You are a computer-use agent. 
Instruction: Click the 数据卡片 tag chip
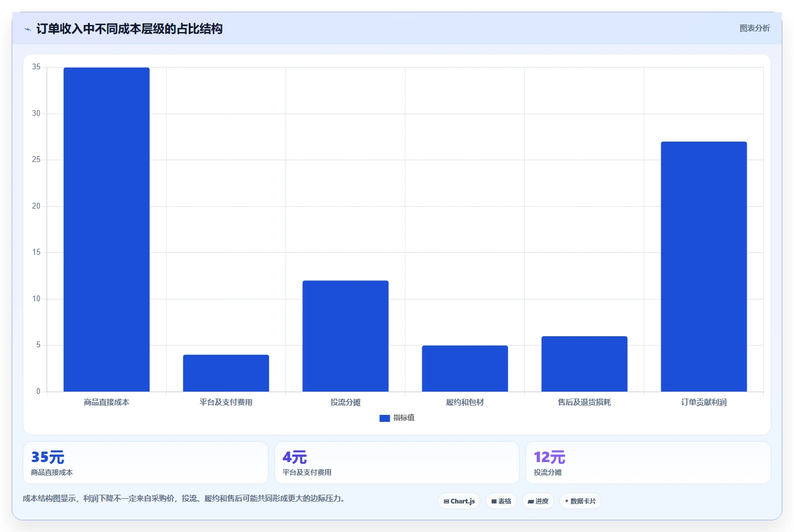(x=580, y=501)
